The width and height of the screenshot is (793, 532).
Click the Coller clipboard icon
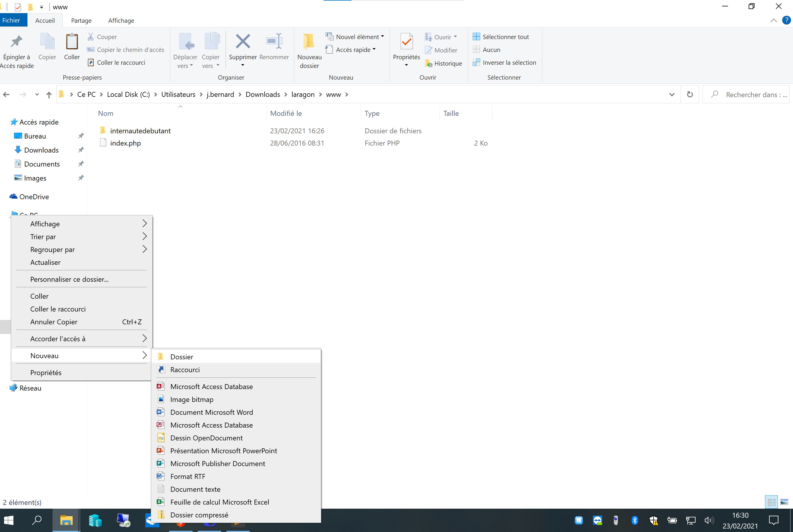pos(72,41)
